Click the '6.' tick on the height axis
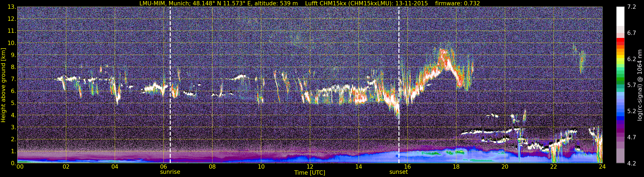 [13, 91]
